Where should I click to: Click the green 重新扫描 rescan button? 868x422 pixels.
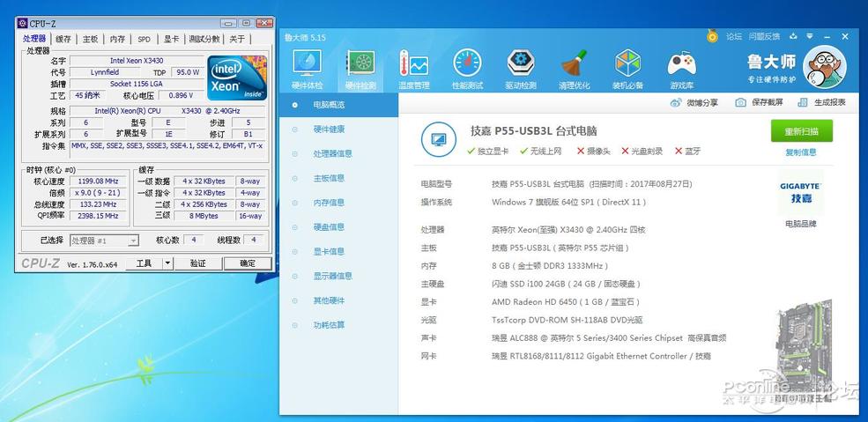(802, 131)
